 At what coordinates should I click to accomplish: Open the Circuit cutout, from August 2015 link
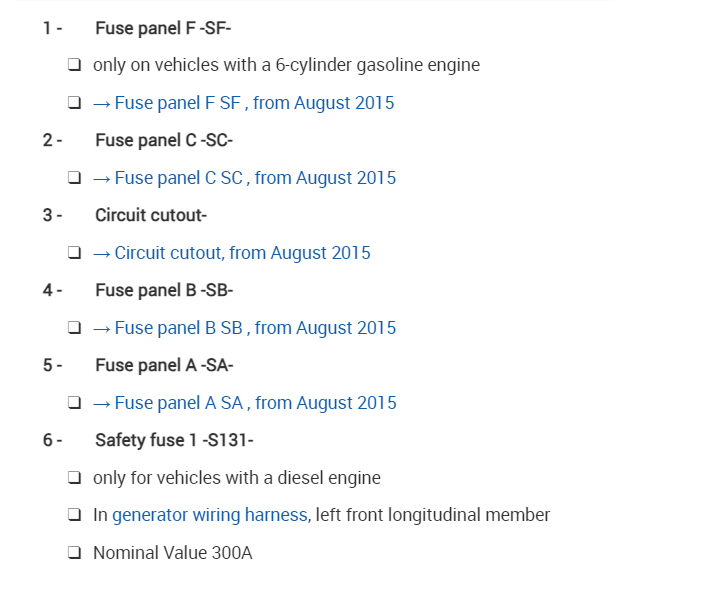232,253
